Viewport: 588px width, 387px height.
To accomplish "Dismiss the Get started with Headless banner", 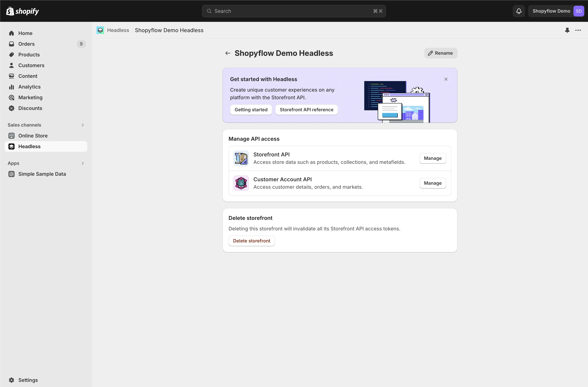I will pos(446,79).
